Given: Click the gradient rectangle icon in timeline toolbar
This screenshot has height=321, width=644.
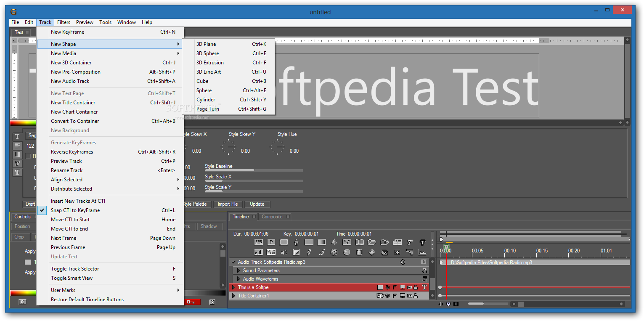Looking at the screenshot, I should pyautogui.click(x=322, y=242).
